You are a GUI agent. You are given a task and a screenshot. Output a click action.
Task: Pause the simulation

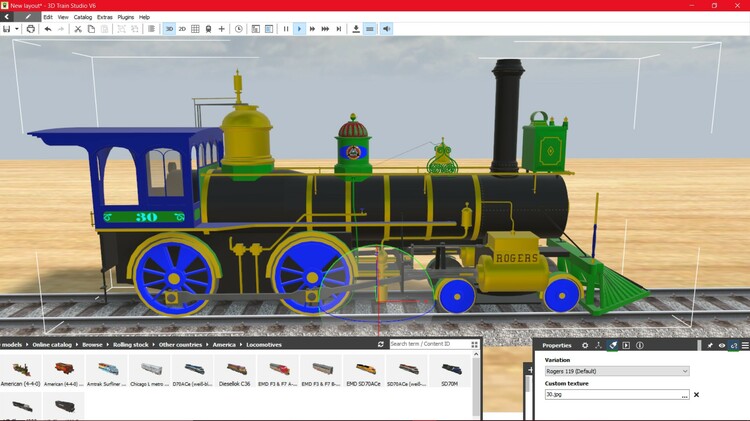(x=286, y=29)
